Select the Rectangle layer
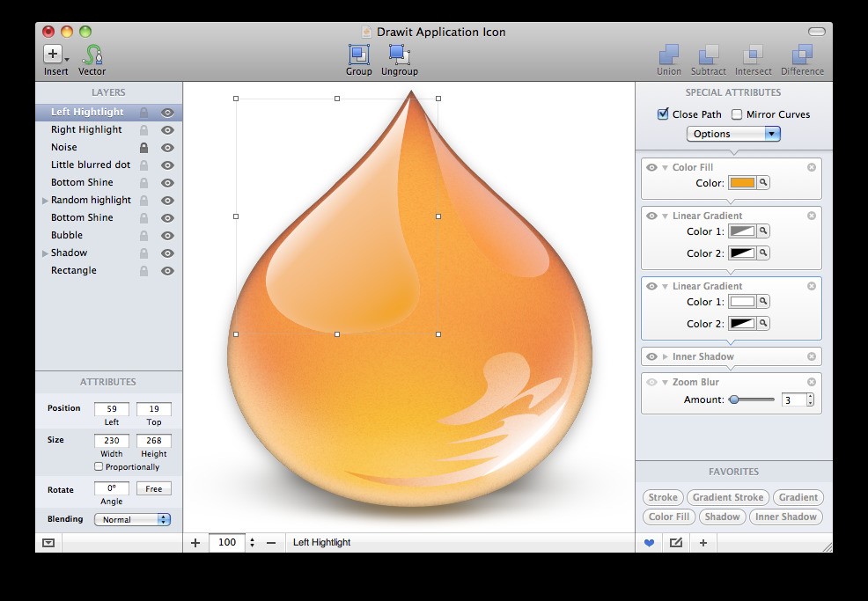Screen dimensions: 868x601 (74, 270)
